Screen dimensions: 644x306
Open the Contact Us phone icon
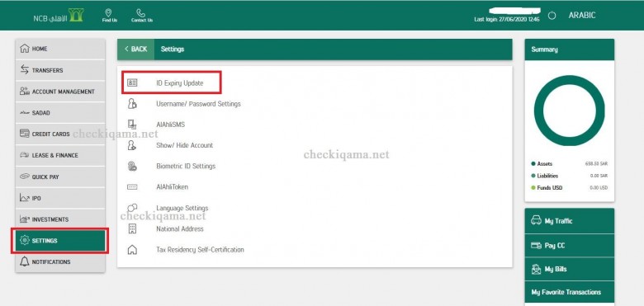pos(141,12)
